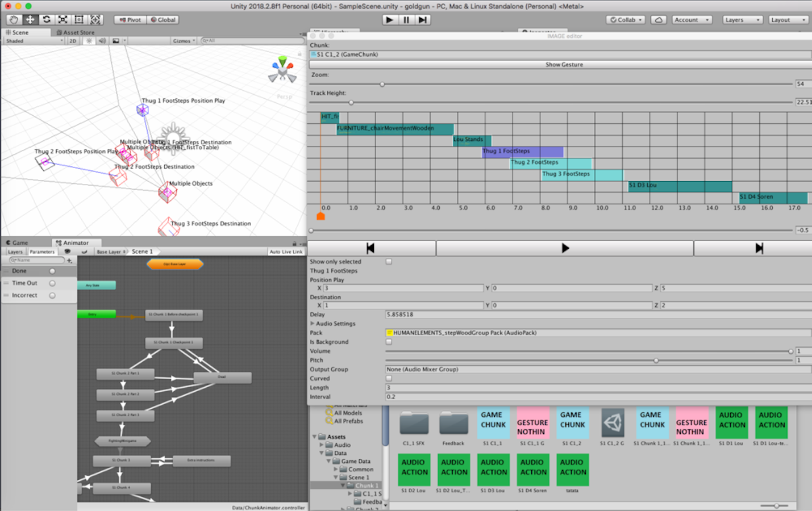Add animator parameter with plus icon
The height and width of the screenshot is (511, 812).
pos(69,261)
